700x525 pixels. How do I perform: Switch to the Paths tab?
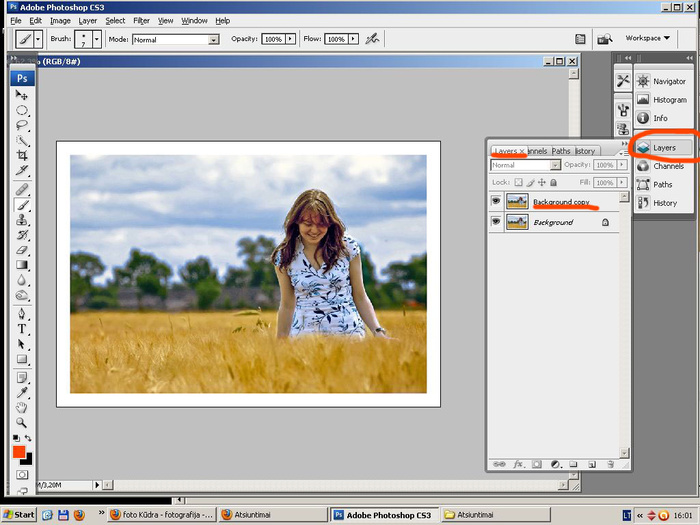coord(561,151)
